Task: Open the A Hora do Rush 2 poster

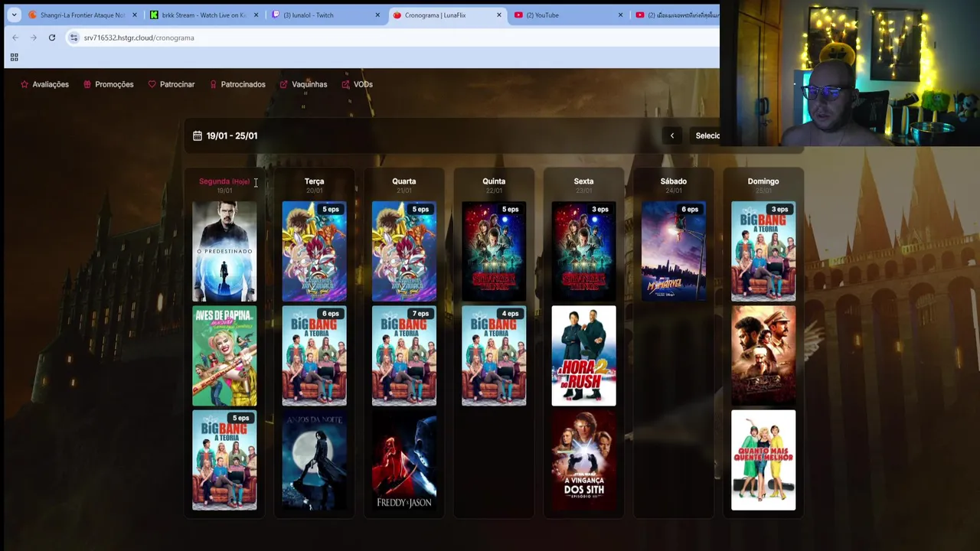Action: (x=583, y=356)
